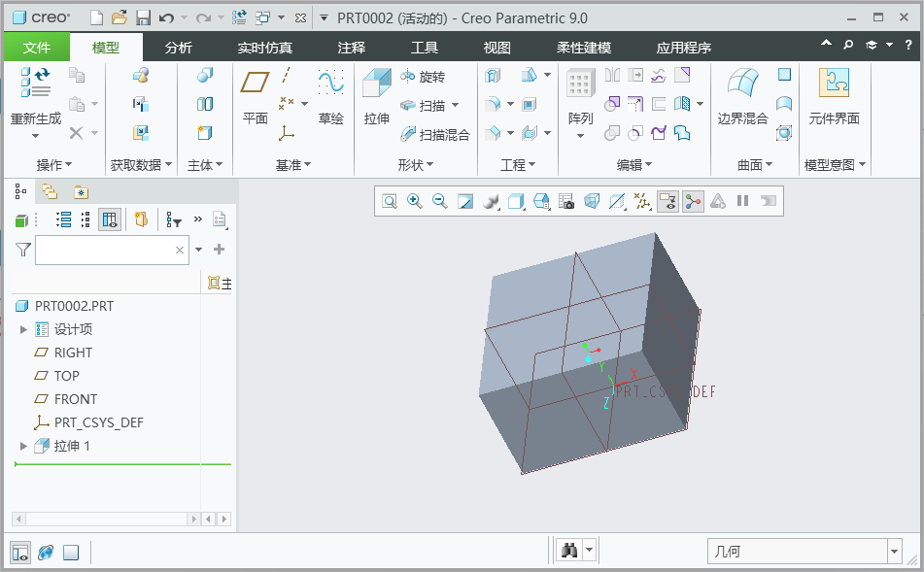Toggle the full-screen graphics icon in status bar
Viewport: 924px width, 572px height.
(71, 553)
